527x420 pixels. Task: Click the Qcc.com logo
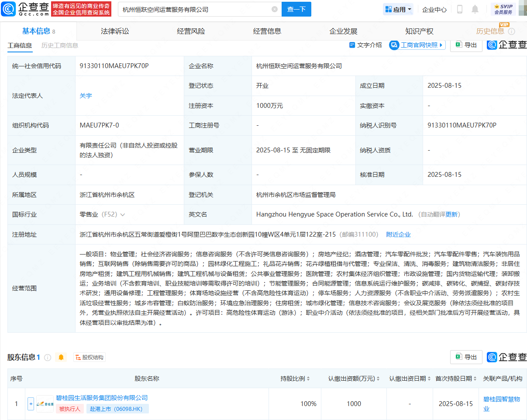pyautogui.click(x=24, y=9)
